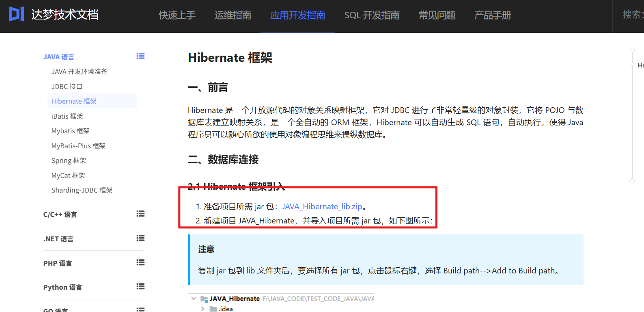Viewport: 644px width, 312px height.
Task: Open the 产品手册 nav tab
Action: tap(493, 15)
